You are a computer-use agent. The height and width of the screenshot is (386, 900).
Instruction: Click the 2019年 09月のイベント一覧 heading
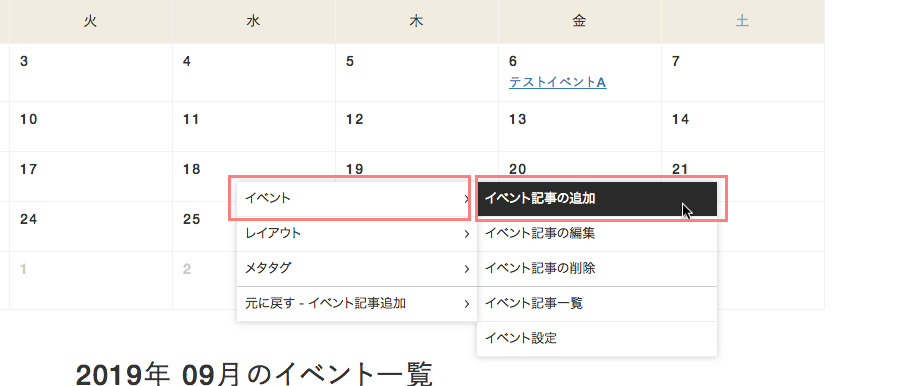point(253,375)
